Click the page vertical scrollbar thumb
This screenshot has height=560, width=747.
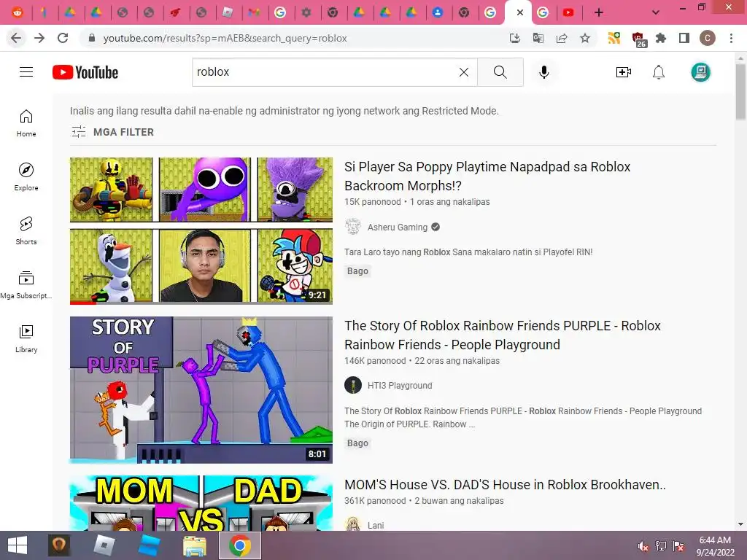pos(741,91)
